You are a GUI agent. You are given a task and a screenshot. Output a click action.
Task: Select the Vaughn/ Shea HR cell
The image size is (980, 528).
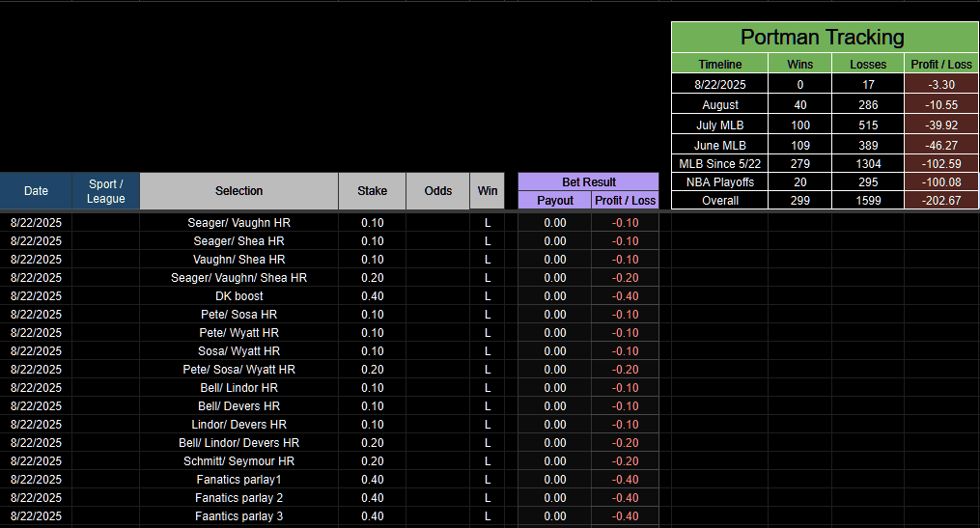(238, 259)
